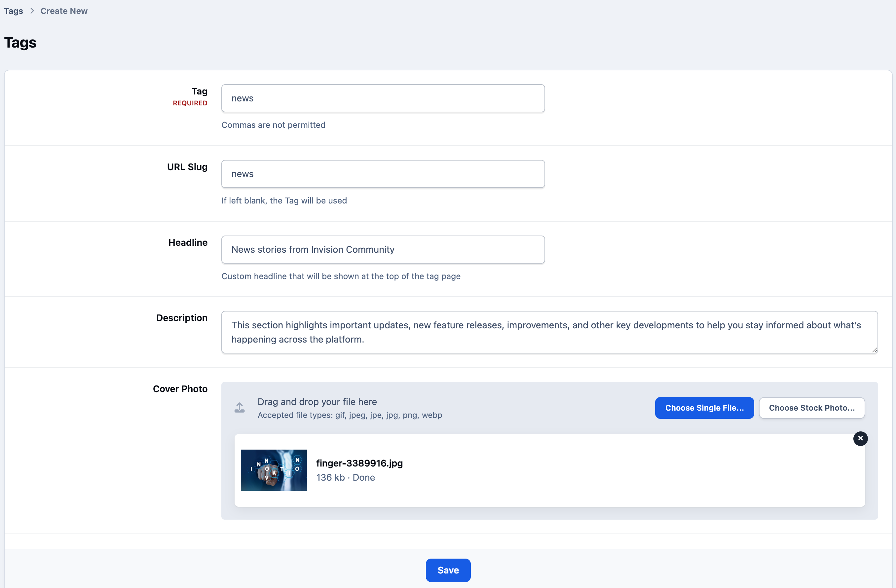896x588 pixels.
Task: Click the drag and drop upload area
Action: (549, 408)
